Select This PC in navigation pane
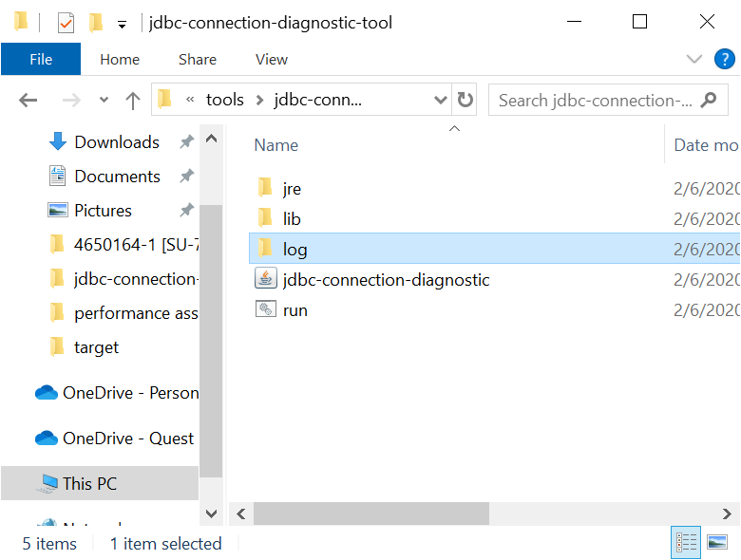 pyautogui.click(x=89, y=483)
